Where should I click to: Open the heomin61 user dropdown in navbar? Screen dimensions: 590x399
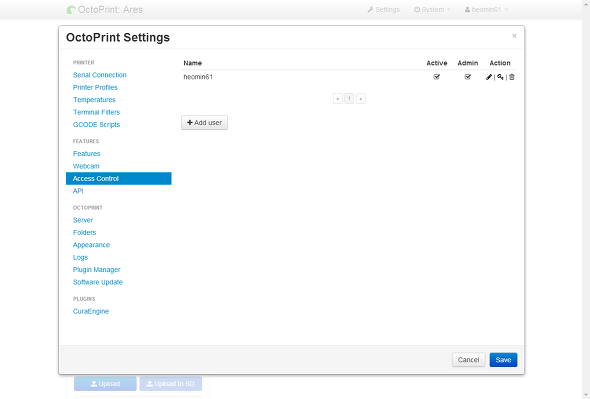tap(486, 10)
